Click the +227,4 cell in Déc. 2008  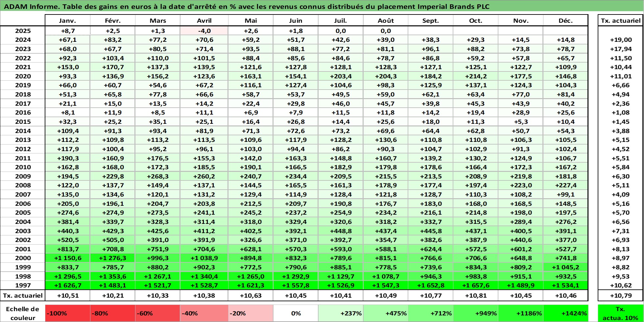coord(565,185)
